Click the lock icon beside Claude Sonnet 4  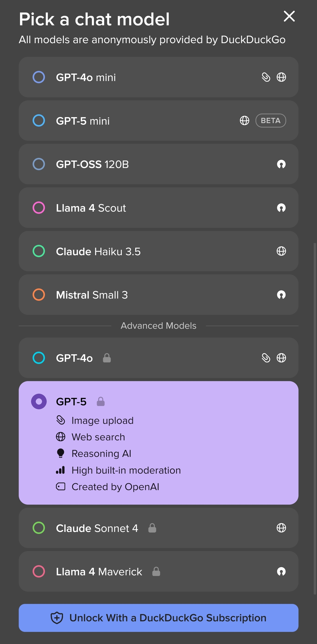tap(152, 528)
